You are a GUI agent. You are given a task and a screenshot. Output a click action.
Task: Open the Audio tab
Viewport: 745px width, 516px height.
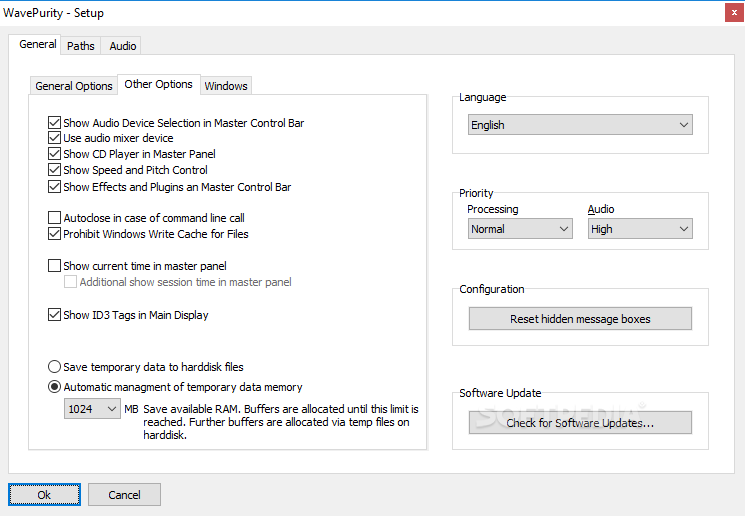[123, 46]
